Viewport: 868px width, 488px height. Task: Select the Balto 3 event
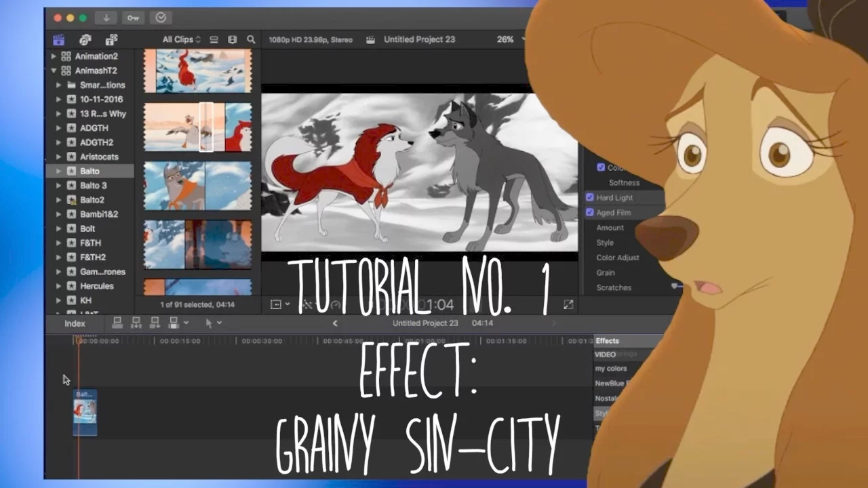coord(94,186)
